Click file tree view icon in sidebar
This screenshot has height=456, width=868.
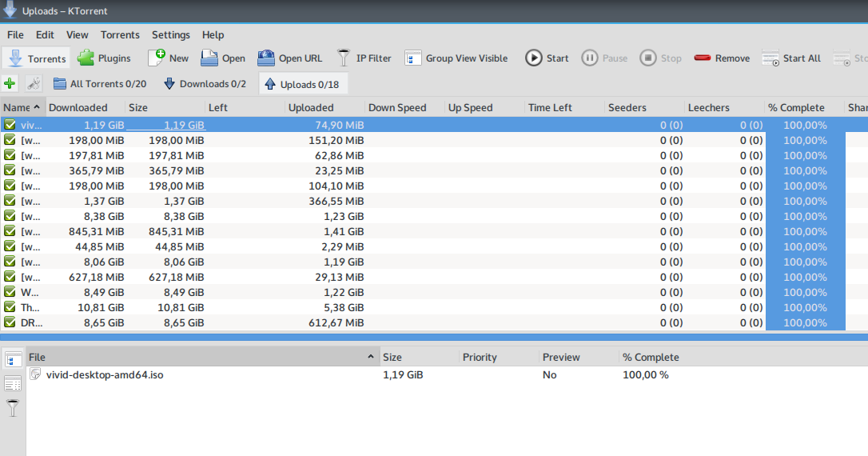point(13,359)
